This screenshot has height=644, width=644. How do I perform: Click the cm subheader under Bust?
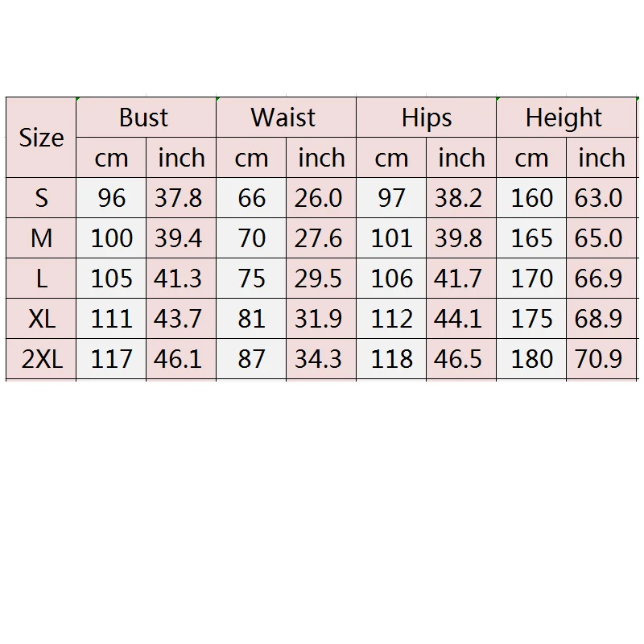point(111,158)
